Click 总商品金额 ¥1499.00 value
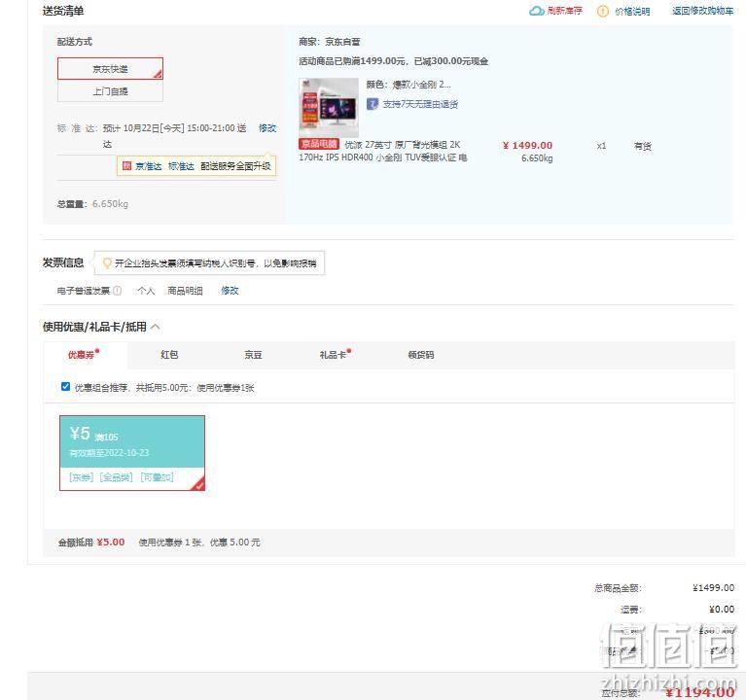Viewport: 746px width, 700px height. coord(713,588)
